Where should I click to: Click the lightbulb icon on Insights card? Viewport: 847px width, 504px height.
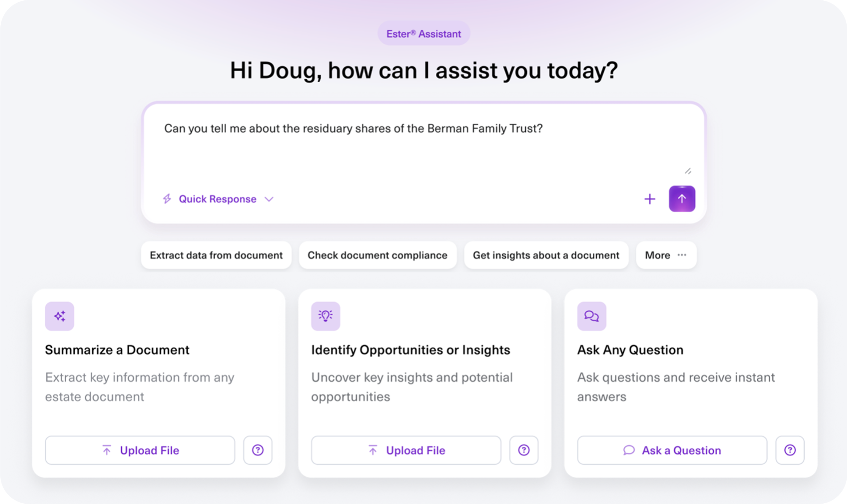325,316
